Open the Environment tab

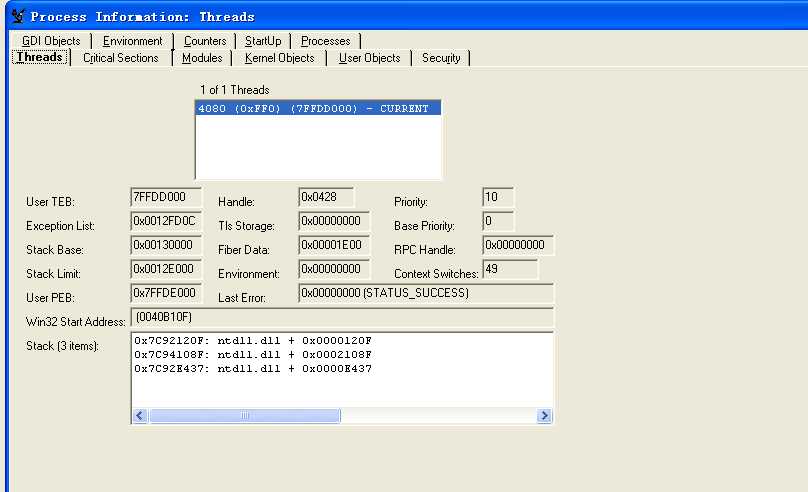point(132,41)
